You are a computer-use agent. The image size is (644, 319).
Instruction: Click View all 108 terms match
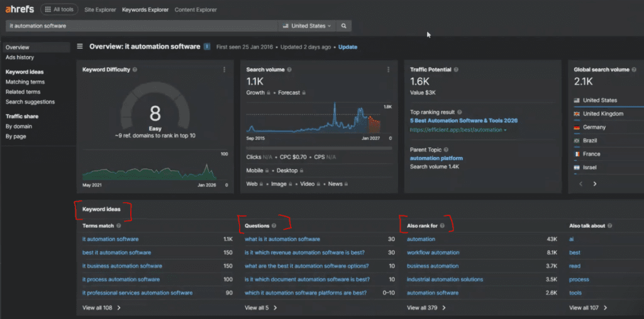point(101,308)
